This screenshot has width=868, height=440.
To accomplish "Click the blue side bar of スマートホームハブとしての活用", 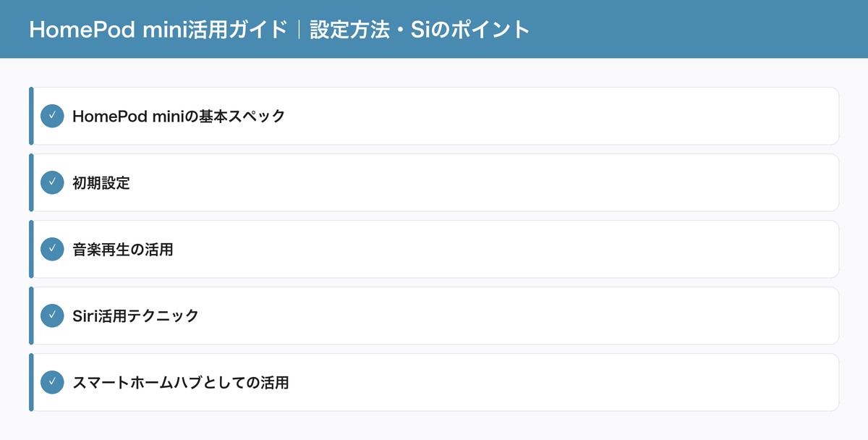I will [x=31, y=382].
